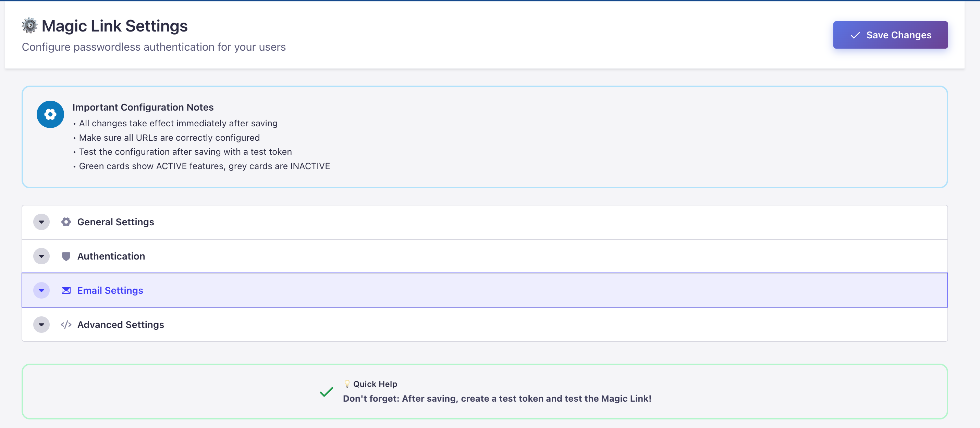Select the highlighted Email Settings label
Viewport: 980px width, 428px height.
110,290
